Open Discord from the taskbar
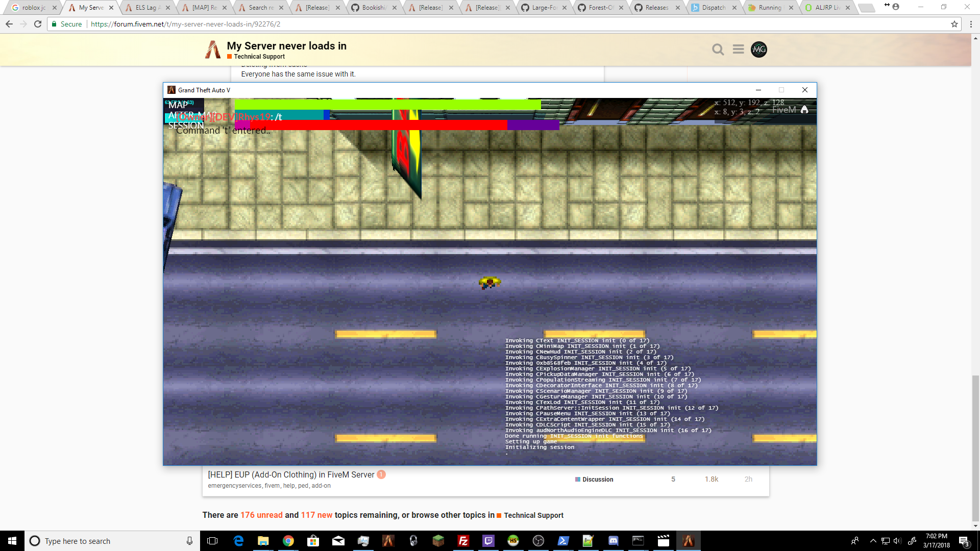980x551 pixels. pos(613,541)
